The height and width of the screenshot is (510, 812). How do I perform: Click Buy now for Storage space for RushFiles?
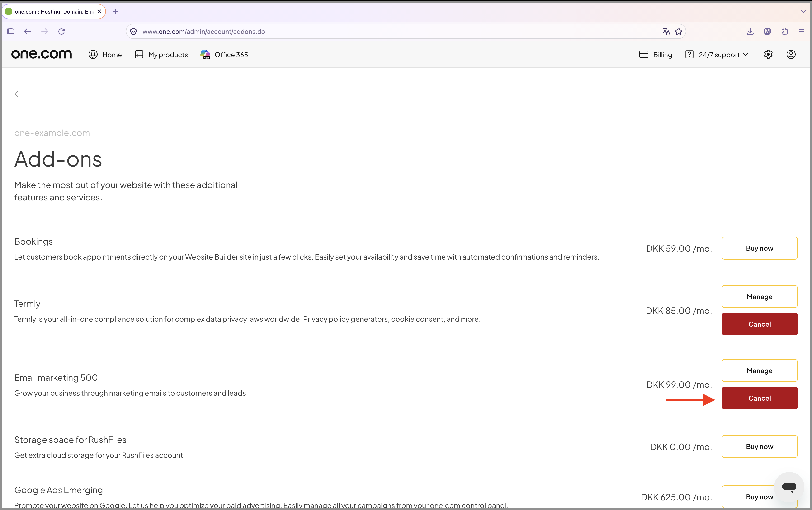tap(759, 447)
